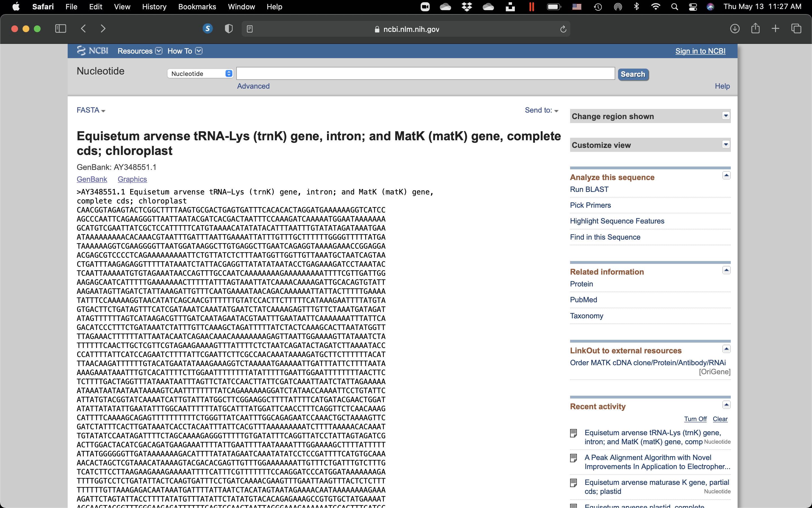The image size is (812, 508).
Task: Open Control Center in menu bar
Action: pos(693,7)
